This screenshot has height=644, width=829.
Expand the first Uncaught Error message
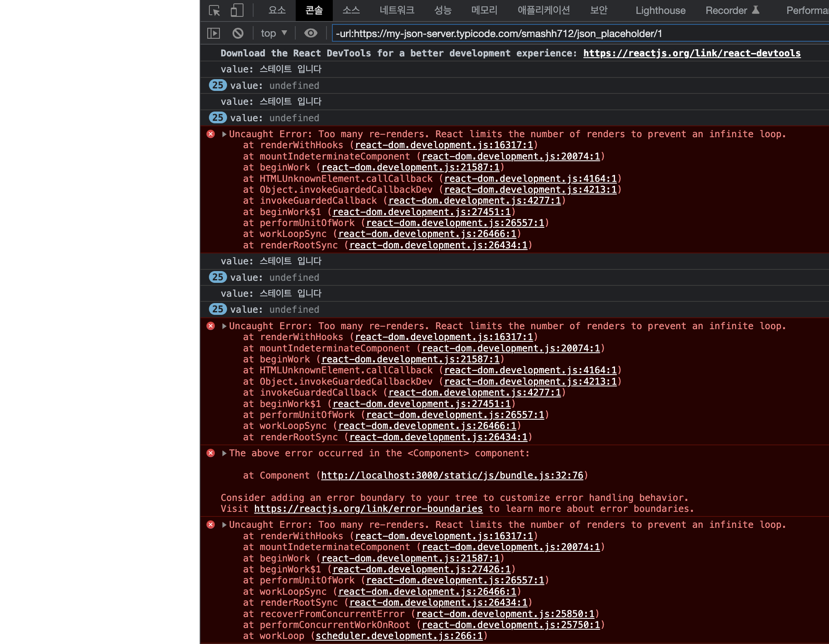coord(225,134)
